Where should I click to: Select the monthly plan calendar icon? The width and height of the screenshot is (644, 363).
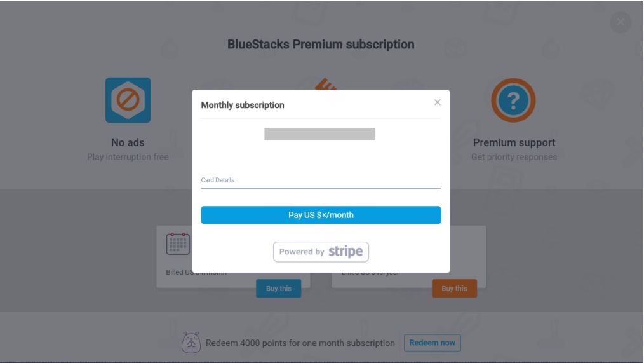coord(178,243)
